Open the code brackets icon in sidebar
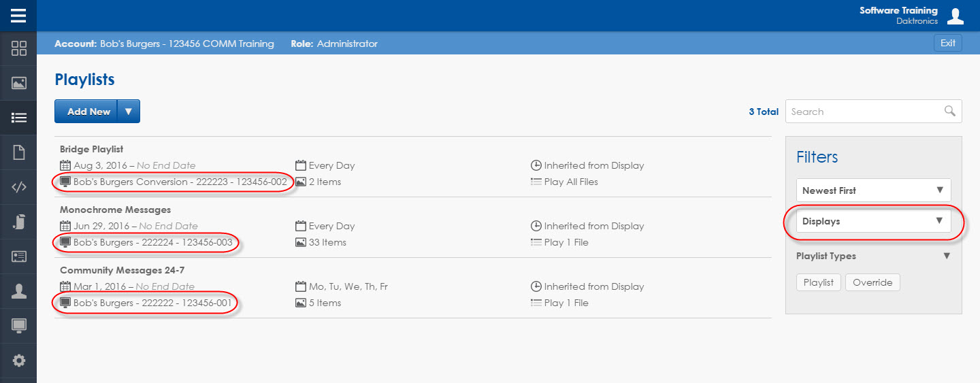This screenshot has height=383, width=980. click(18, 187)
